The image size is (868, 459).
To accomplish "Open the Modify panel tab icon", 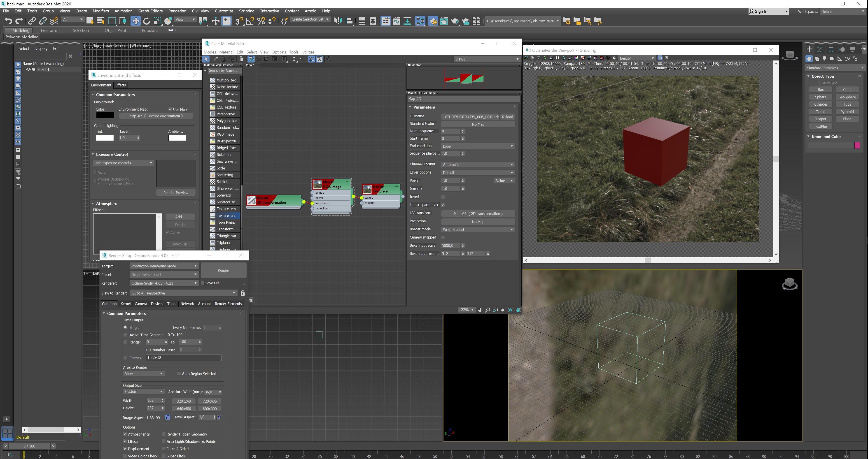I will 820,49.
